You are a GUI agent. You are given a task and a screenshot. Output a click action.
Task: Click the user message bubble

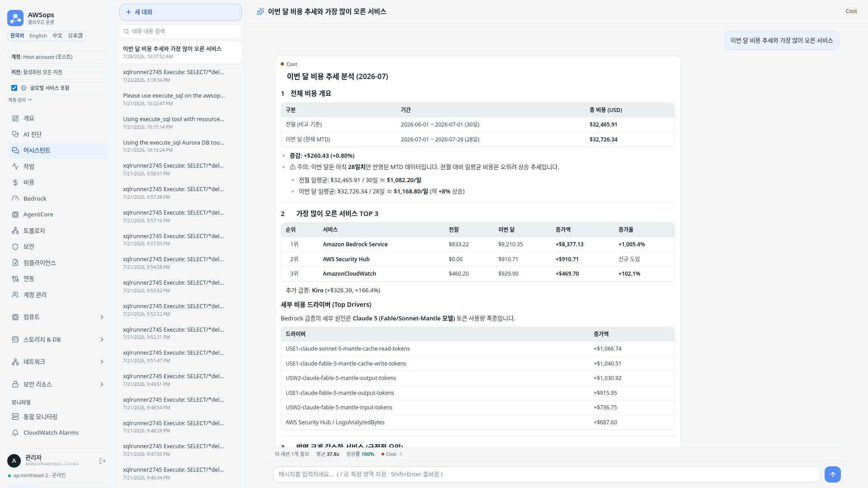pyautogui.click(x=781, y=41)
